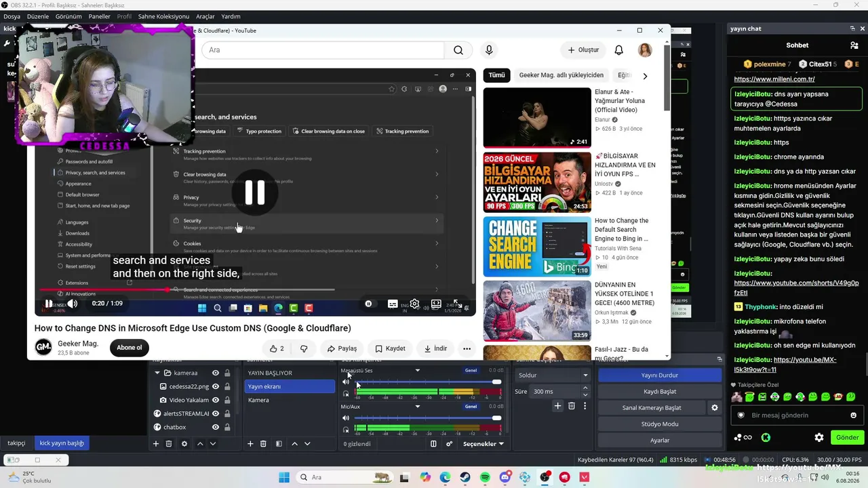This screenshot has width=868, height=488.
Task: Move selected source down in list
Action: [213, 444]
